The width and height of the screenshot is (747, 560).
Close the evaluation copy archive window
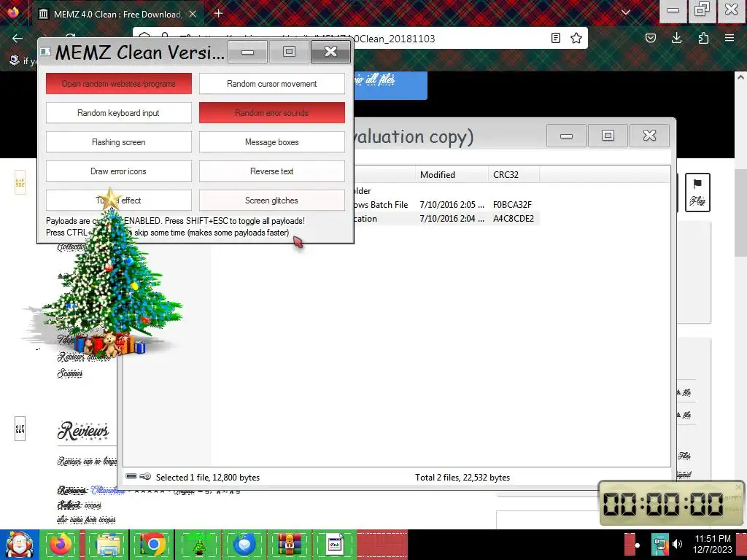point(649,136)
